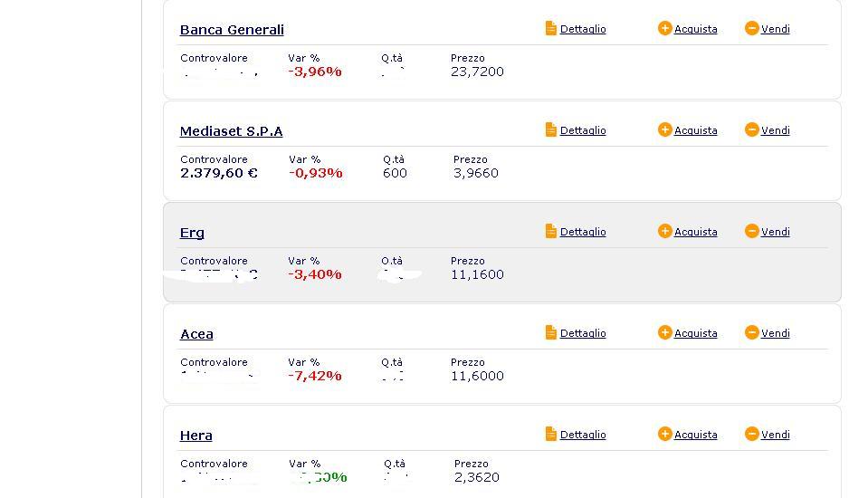
Task: Click the Dettaglio text link for Erg
Action: tap(583, 232)
